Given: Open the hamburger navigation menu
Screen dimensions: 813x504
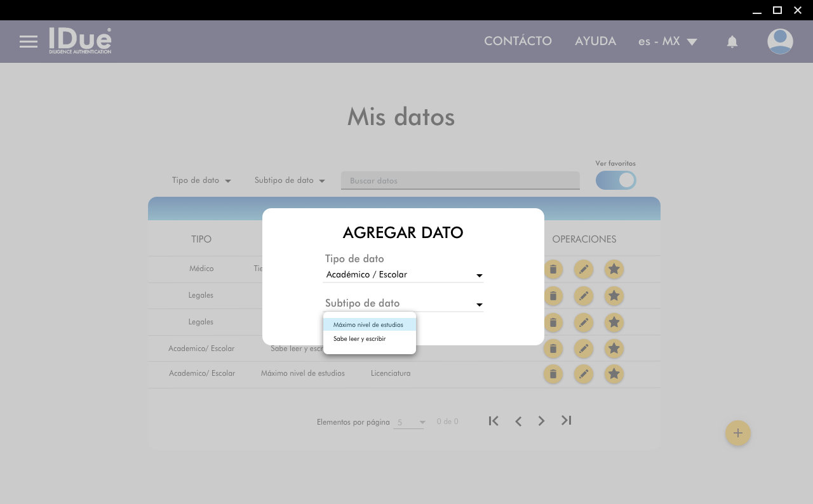Looking at the screenshot, I should tap(28, 42).
